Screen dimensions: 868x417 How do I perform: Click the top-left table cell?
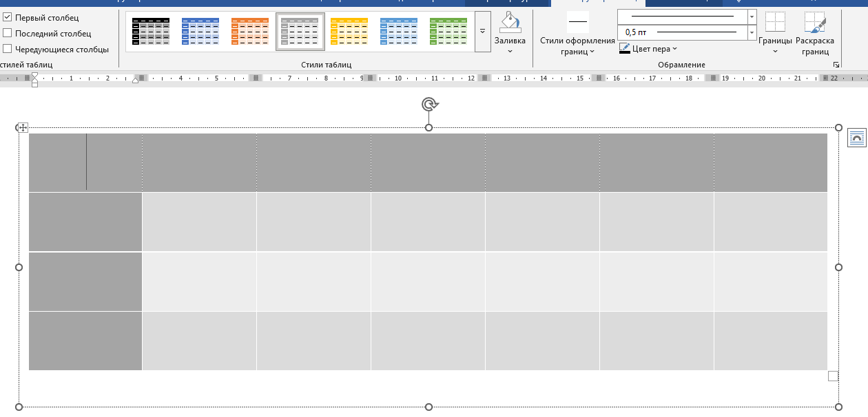[x=85, y=162]
